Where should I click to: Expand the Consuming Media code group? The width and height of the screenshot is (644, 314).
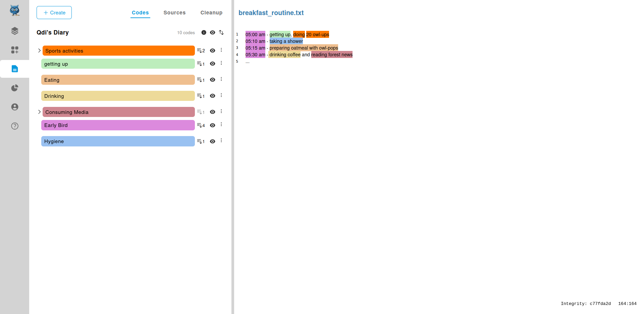[39, 112]
